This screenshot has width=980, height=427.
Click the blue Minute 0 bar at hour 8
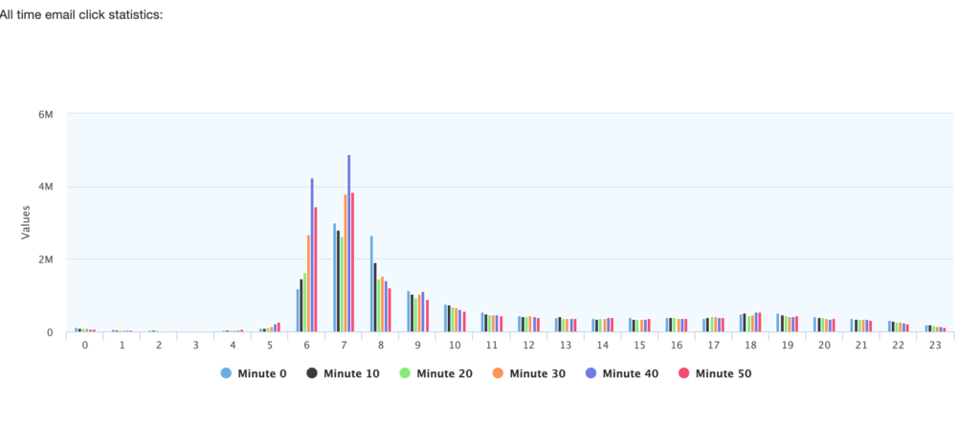pos(371,283)
